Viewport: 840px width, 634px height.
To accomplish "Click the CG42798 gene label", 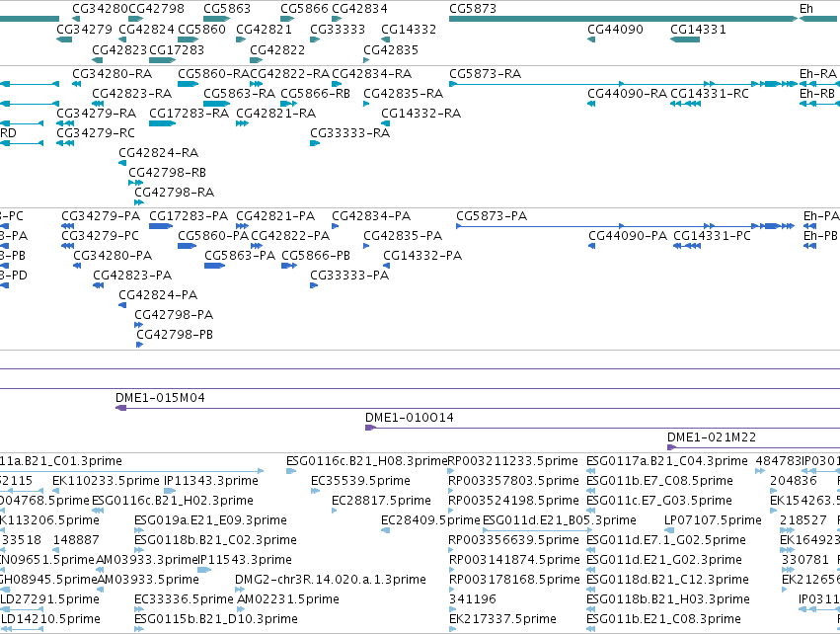I will coord(156,9).
